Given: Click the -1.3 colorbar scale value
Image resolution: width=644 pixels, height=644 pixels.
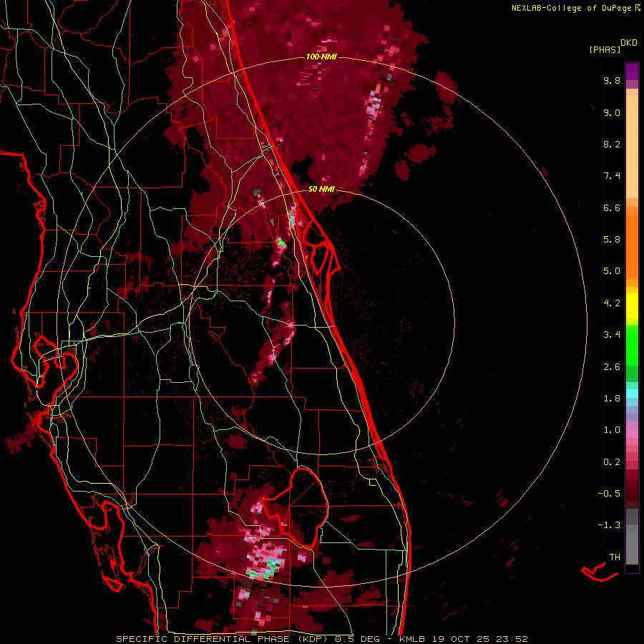Looking at the screenshot, I should [609, 525].
